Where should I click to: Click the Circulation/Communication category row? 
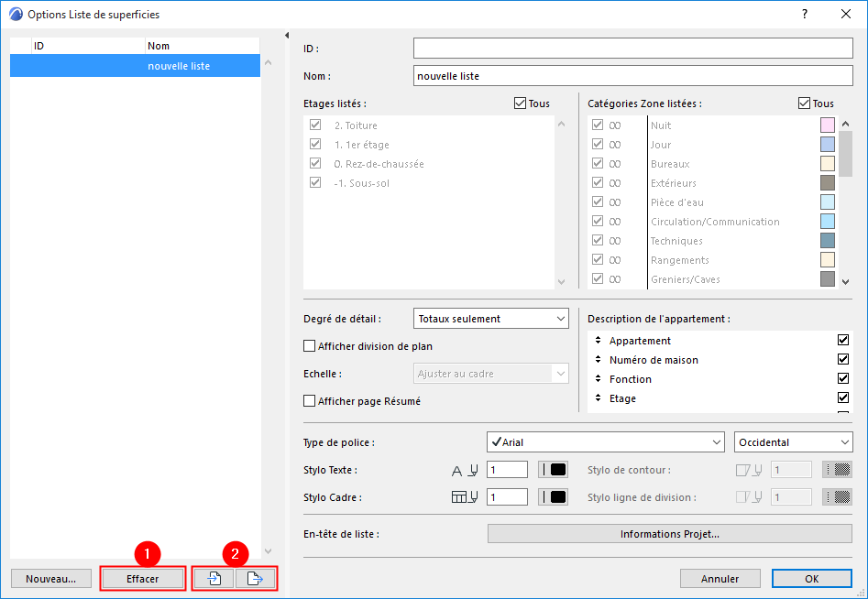[713, 222]
